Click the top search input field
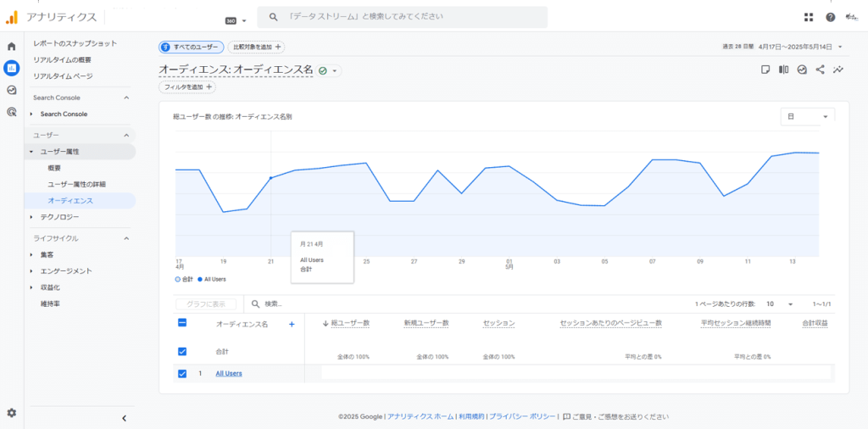Image resolution: width=868 pixels, height=429 pixels. 402,17
